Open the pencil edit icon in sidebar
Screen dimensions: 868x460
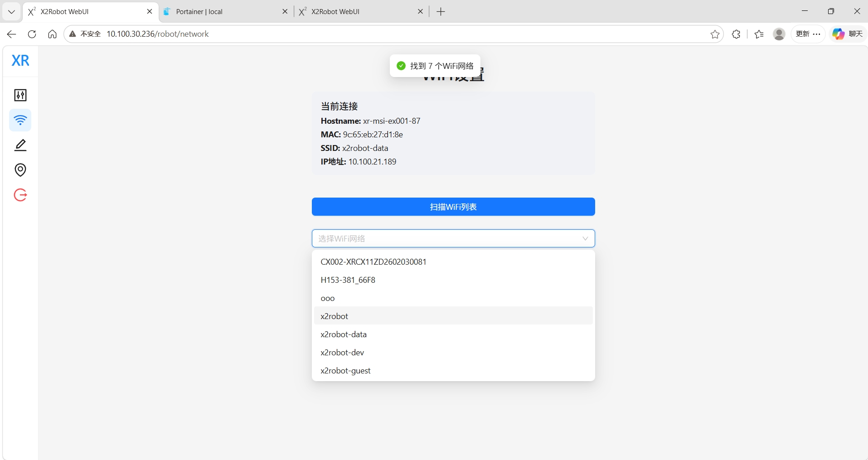pyautogui.click(x=20, y=145)
